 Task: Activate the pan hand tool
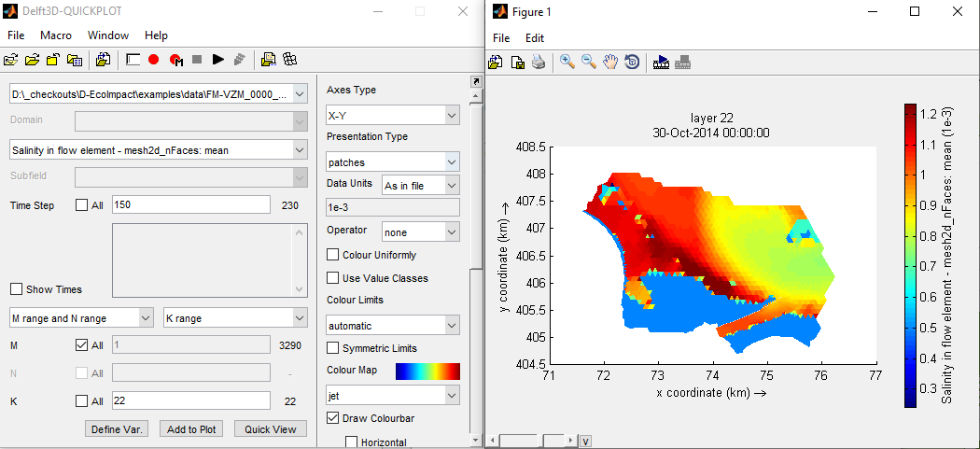pos(610,63)
